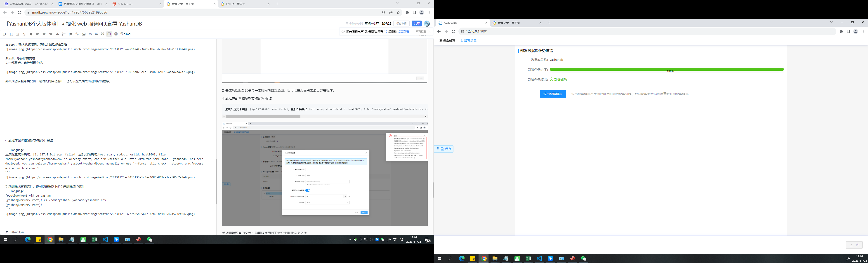This screenshot has width=868, height=263.
Task: Insert an unordered bullet list
Action: [71, 34]
